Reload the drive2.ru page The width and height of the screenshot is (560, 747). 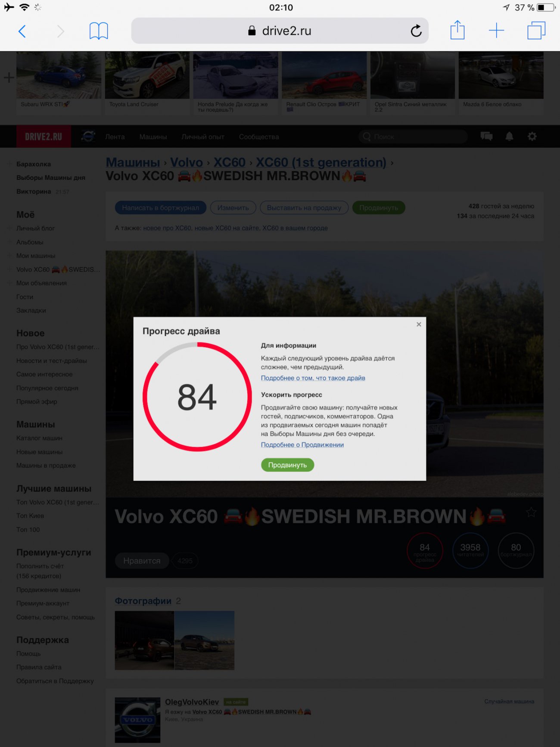[x=416, y=31]
